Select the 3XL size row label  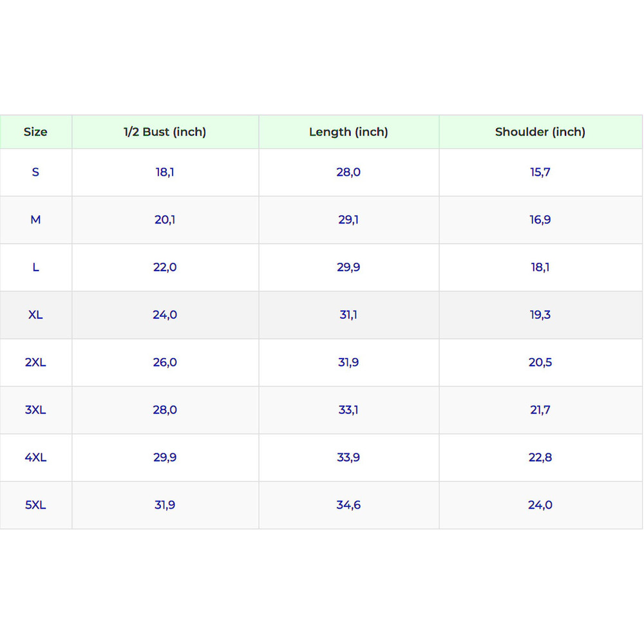[x=35, y=410]
